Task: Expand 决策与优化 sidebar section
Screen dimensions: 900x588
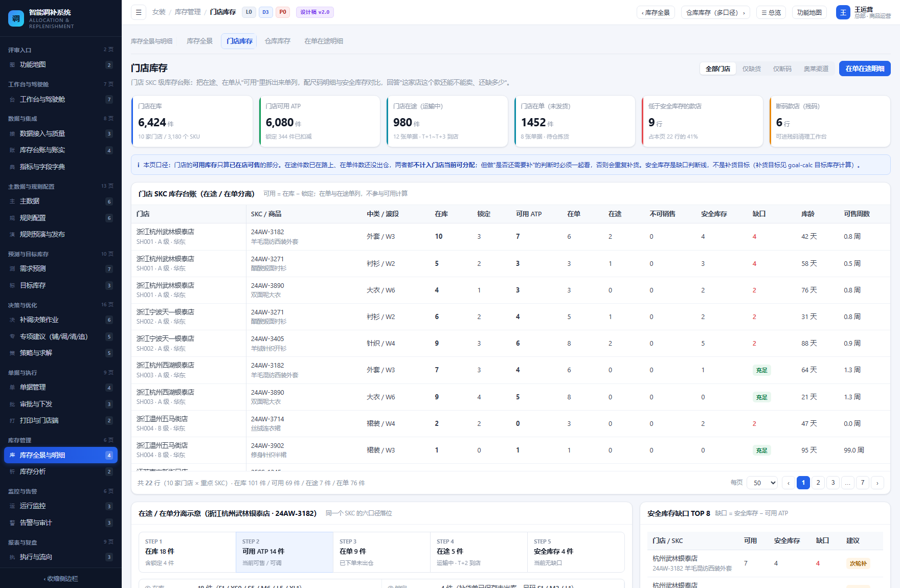Action: 61,305
